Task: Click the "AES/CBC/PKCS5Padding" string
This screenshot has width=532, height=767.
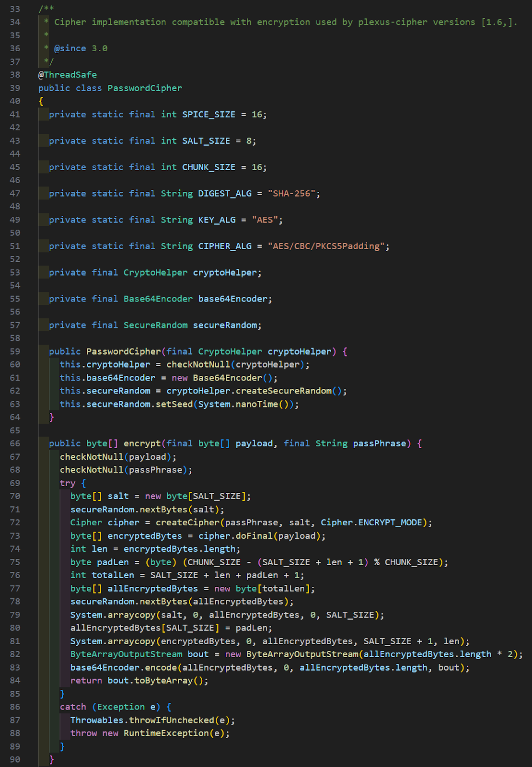Action: point(326,246)
